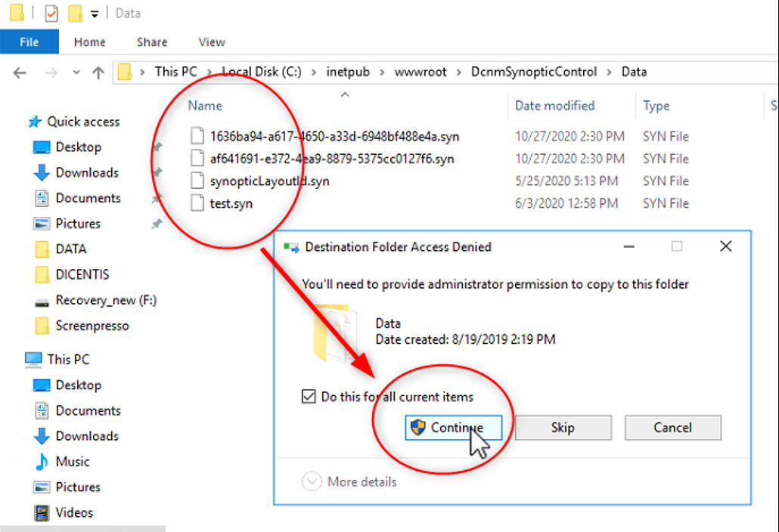This screenshot has height=532, width=779.
Task: Open Desktop under Quick access
Action: [79, 147]
